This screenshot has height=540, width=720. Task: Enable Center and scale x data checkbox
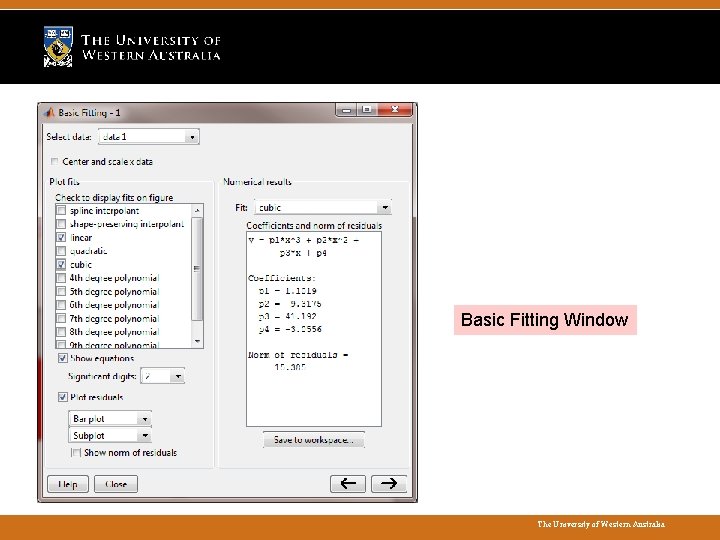point(55,162)
